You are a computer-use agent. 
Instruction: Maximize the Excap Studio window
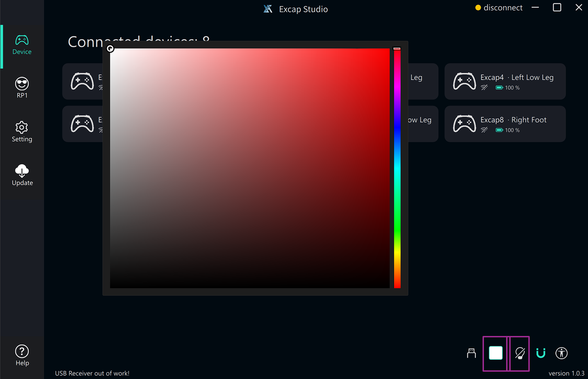point(557,8)
